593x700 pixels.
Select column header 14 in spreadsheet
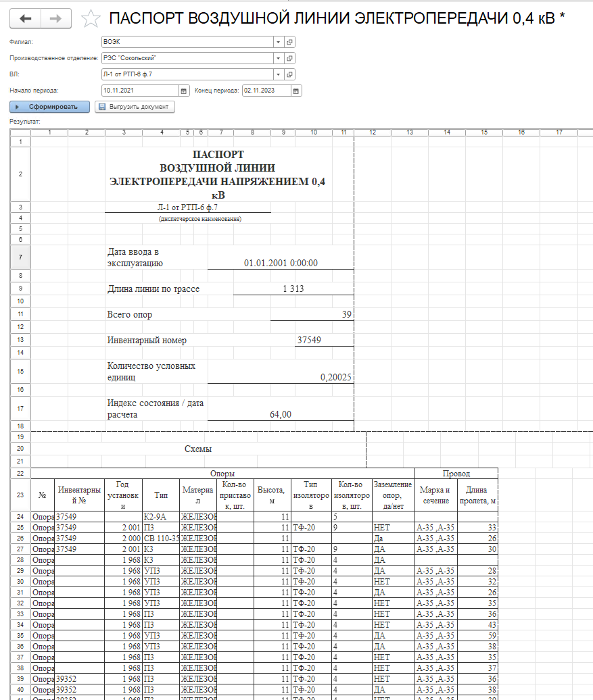pyautogui.click(x=447, y=132)
